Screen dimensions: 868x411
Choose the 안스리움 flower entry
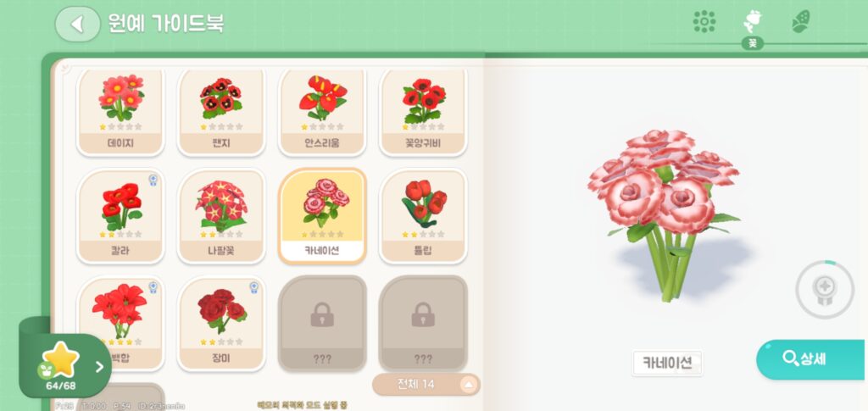click(322, 111)
